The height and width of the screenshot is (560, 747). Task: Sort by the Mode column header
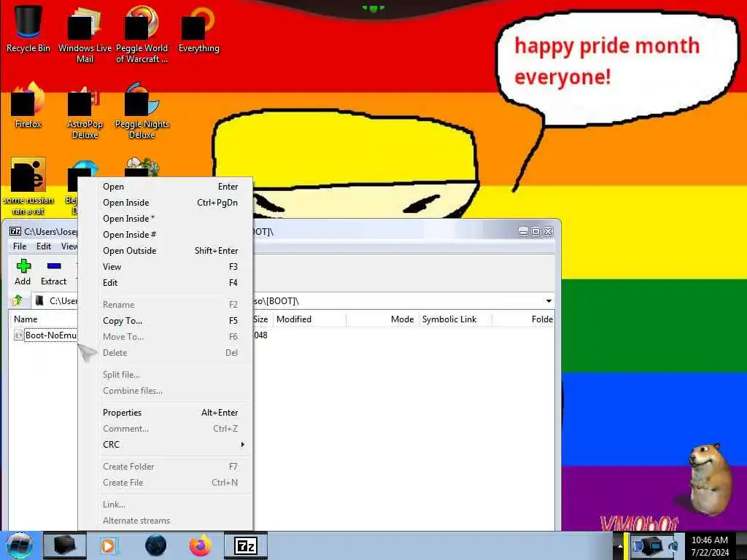pos(382,319)
